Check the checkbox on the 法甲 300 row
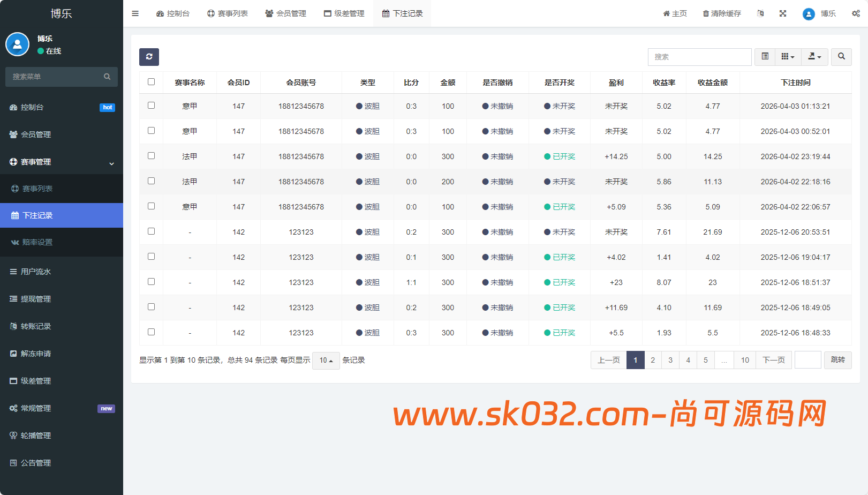The image size is (868, 495). tap(152, 156)
